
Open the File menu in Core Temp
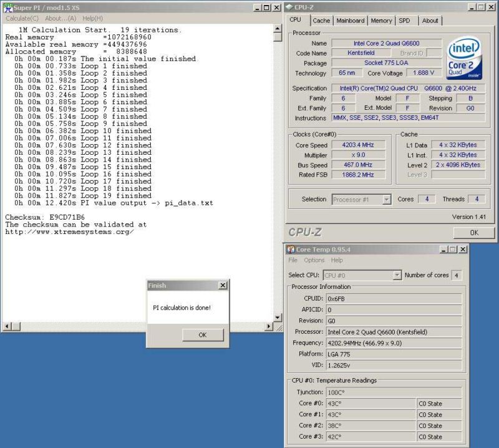(x=293, y=260)
